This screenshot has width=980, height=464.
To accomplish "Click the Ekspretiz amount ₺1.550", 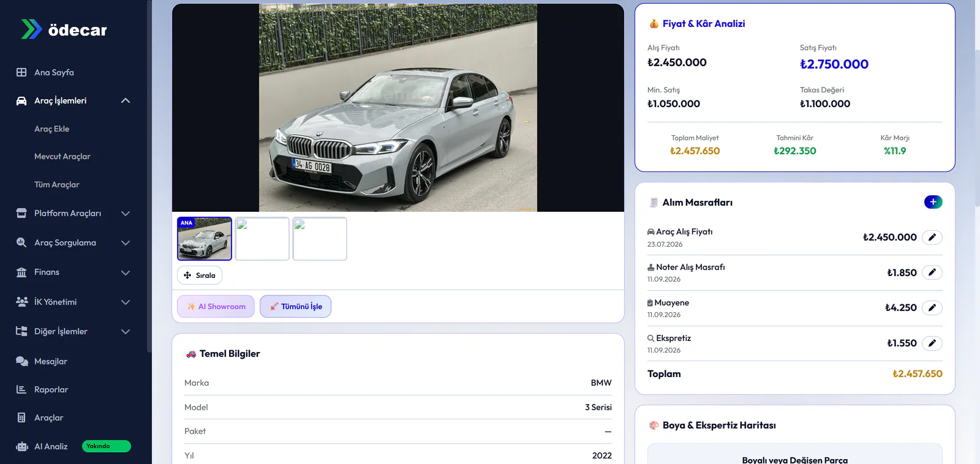I will [902, 343].
